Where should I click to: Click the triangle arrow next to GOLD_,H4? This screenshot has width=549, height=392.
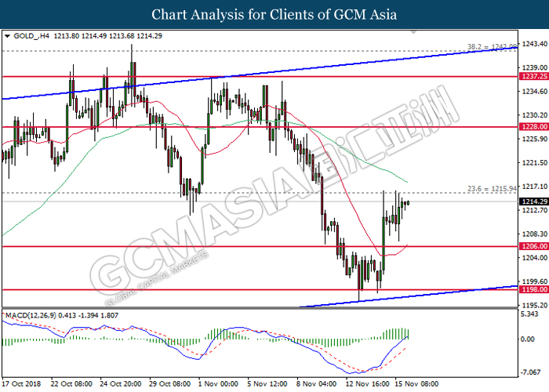[x=7, y=36]
